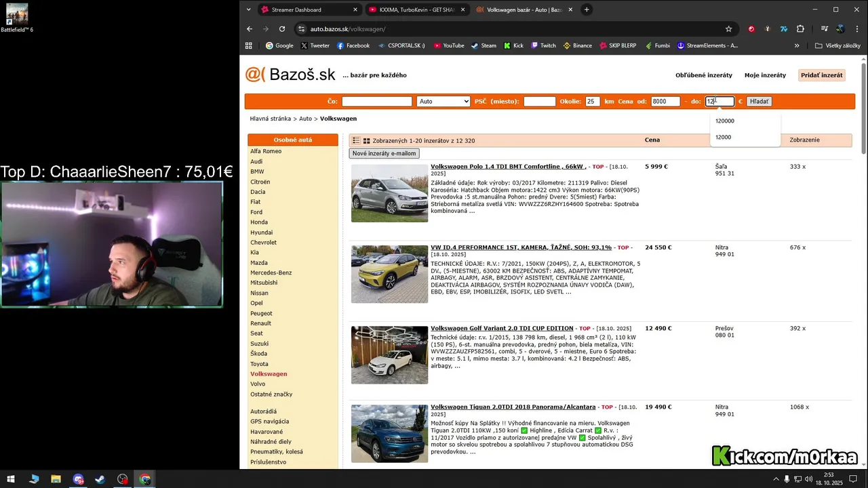
Task: Open Moje inzeráty link
Action: tap(765, 75)
